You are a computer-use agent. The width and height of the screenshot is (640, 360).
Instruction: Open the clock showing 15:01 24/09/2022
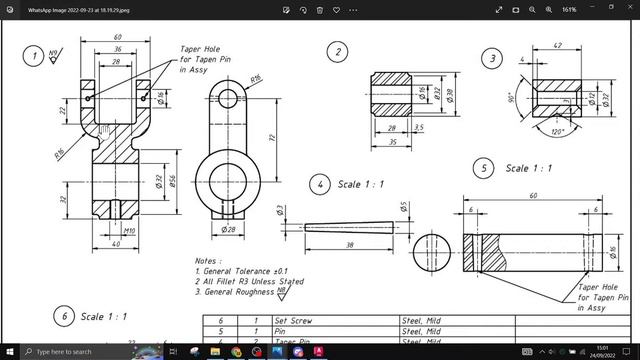(x=602, y=351)
